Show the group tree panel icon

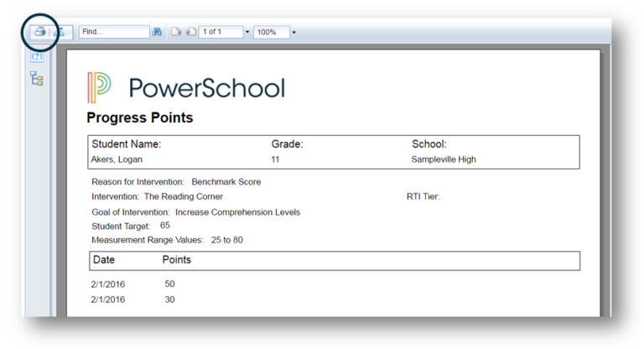(x=36, y=78)
